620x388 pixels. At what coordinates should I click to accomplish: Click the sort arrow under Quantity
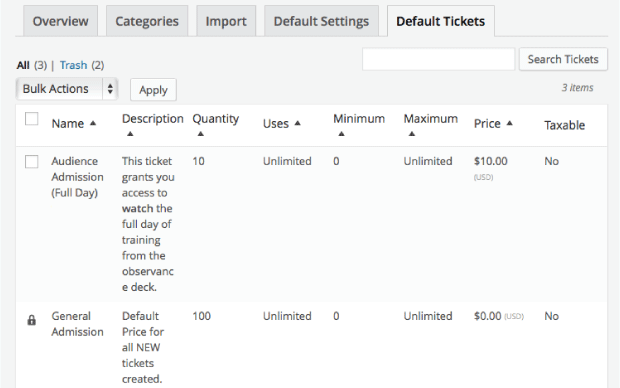click(200, 134)
